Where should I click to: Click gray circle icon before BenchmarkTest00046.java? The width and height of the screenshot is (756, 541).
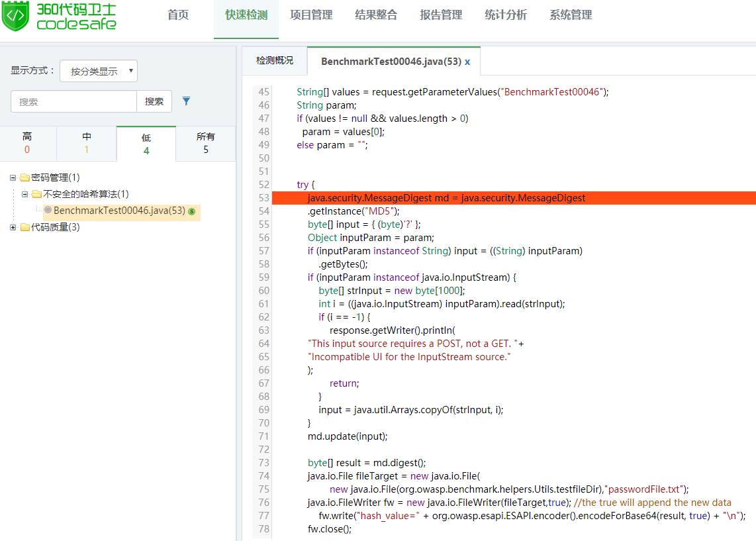pos(48,211)
